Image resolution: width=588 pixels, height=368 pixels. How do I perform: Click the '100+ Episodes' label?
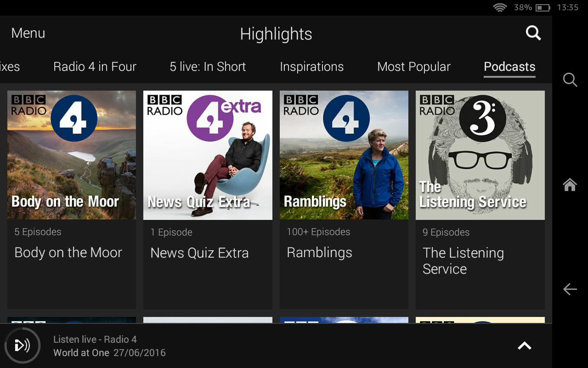click(x=318, y=232)
